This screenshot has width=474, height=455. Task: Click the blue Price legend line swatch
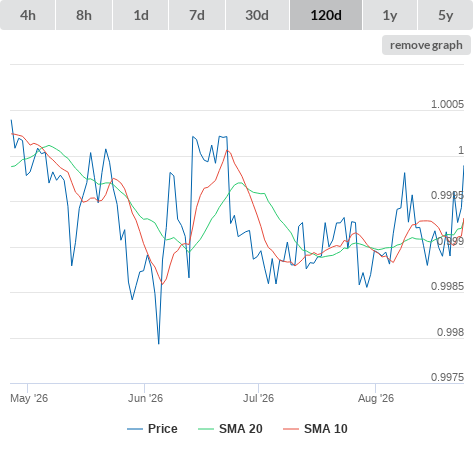point(135,429)
